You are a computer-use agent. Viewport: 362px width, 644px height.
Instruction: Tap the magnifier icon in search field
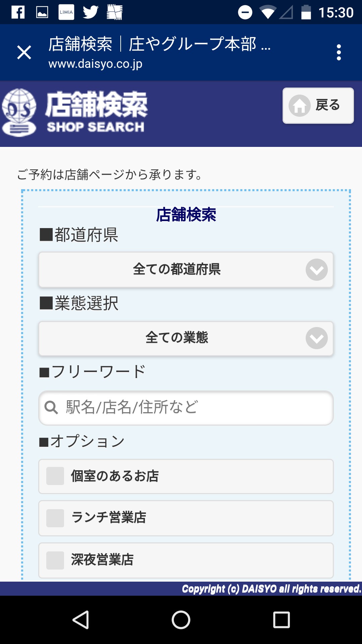tap(51, 408)
